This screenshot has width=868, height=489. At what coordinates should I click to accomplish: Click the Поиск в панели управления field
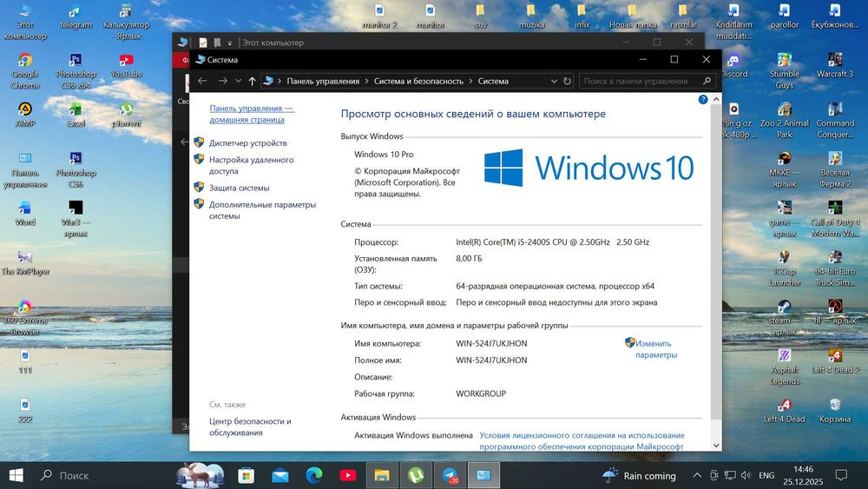(648, 81)
